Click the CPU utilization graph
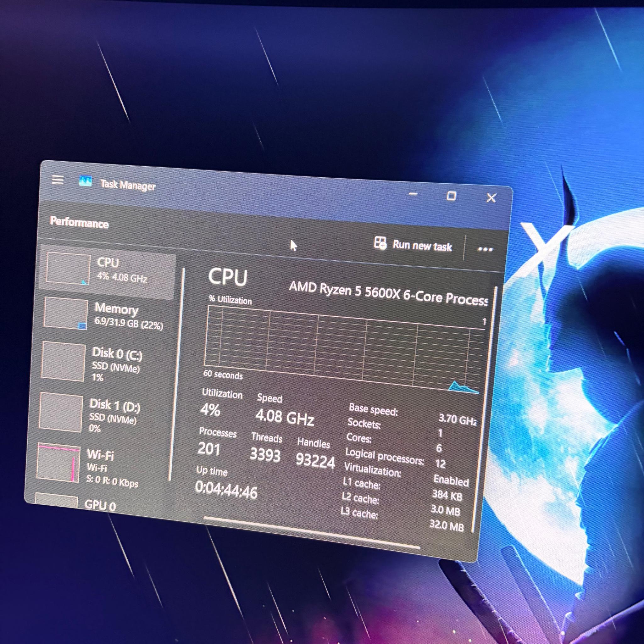The image size is (644, 644). pyautogui.click(x=345, y=349)
